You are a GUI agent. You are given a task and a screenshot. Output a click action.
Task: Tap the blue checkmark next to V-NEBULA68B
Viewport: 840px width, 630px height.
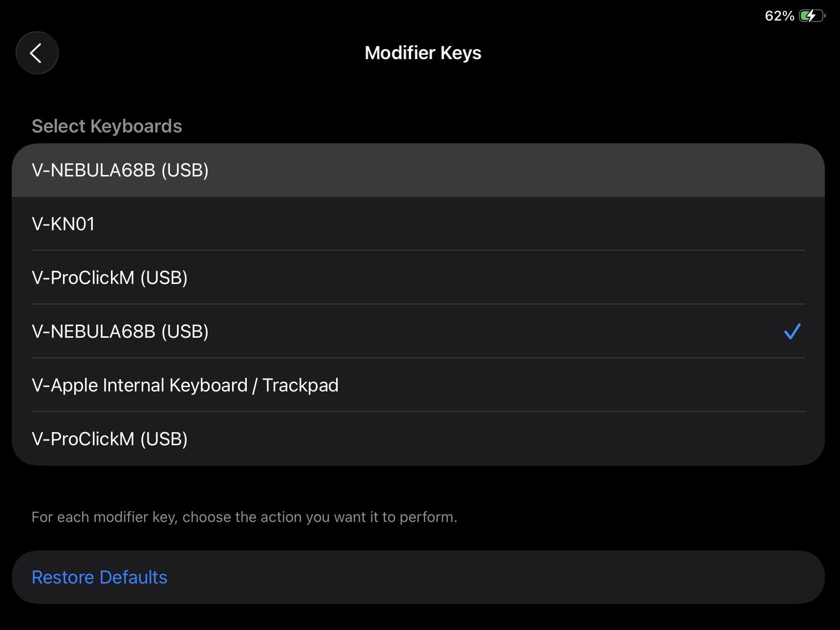[x=792, y=331]
